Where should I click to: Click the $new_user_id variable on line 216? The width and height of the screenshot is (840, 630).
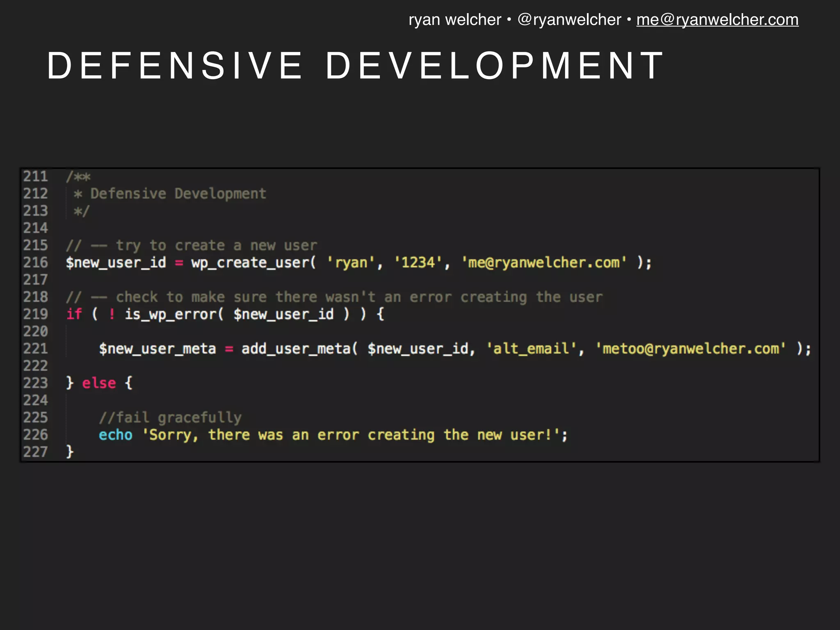[116, 262]
